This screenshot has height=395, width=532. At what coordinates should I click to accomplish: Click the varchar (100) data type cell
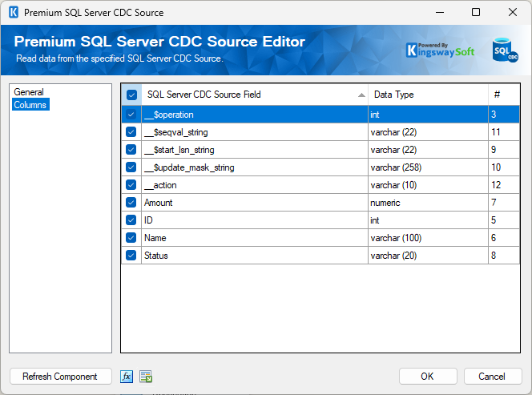[428, 238]
